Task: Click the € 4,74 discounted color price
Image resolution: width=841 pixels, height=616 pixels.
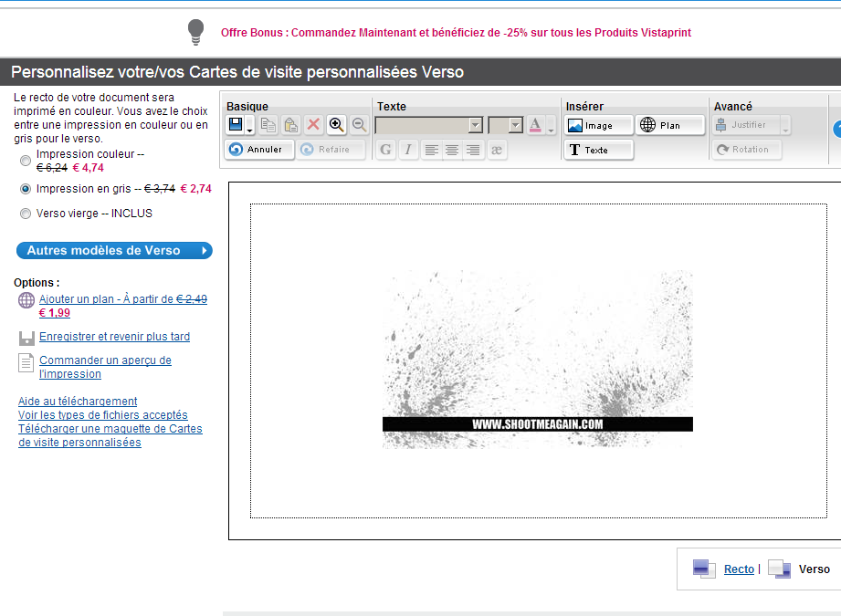Action: [x=88, y=168]
